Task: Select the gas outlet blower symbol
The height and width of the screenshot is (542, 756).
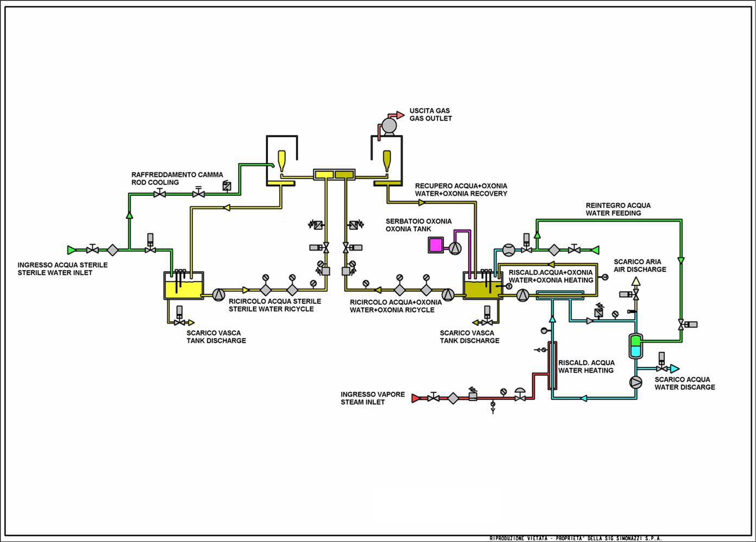Action: (389, 126)
